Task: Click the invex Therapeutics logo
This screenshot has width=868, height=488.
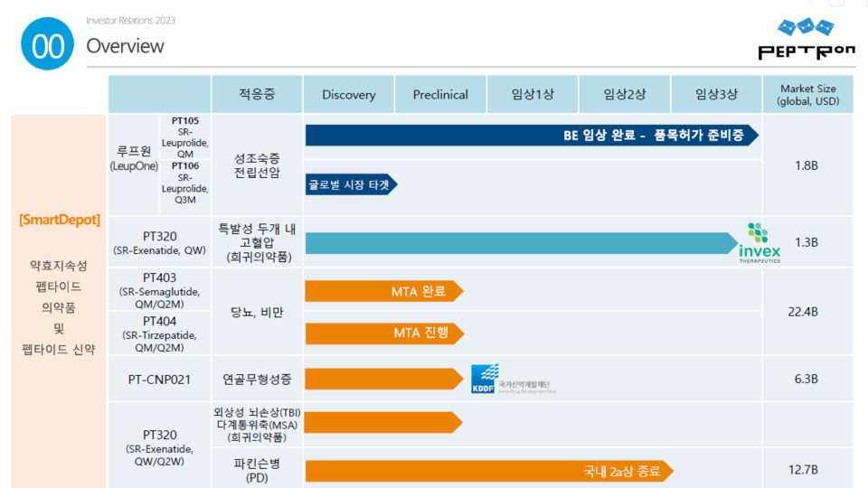Action: [x=759, y=242]
